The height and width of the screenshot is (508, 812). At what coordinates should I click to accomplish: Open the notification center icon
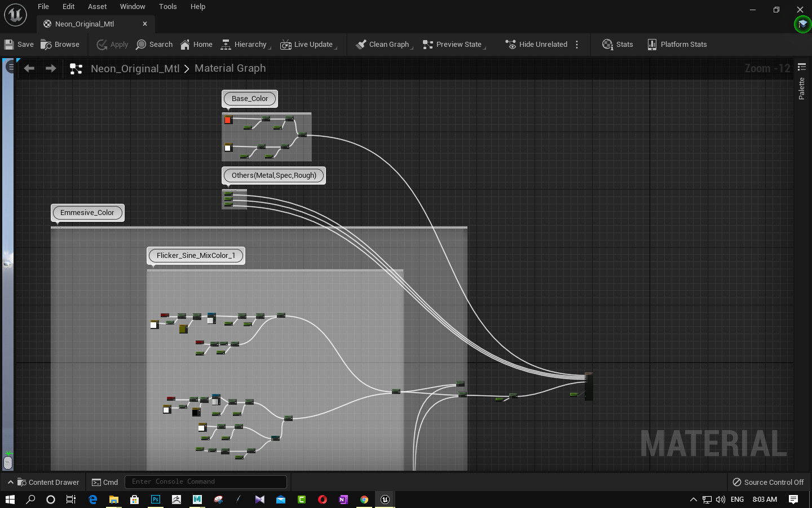click(x=793, y=499)
